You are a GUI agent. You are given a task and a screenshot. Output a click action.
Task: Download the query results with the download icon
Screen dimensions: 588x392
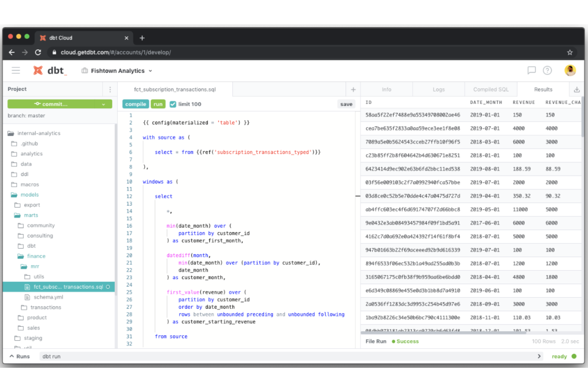coord(577,89)
